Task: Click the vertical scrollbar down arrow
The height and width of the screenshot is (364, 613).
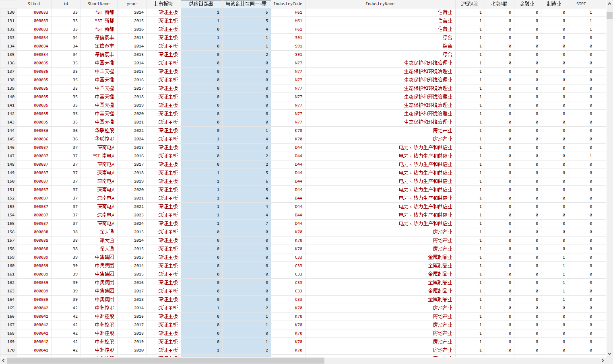Action: pos(609,354)
